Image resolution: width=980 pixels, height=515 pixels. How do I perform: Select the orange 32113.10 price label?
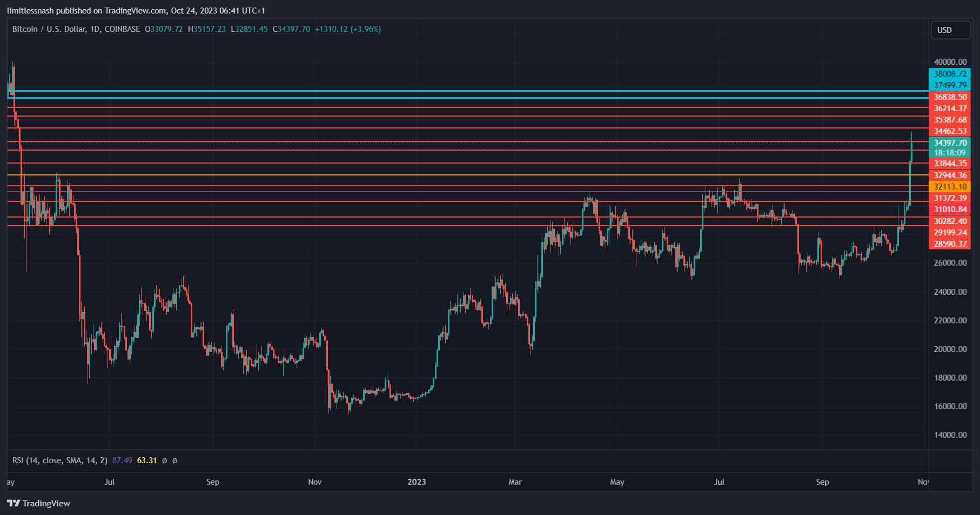point(950,187)
